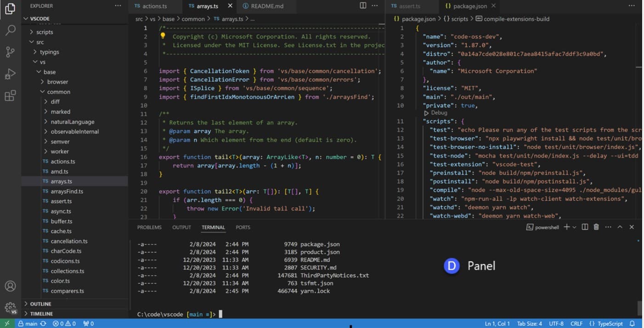This screenshot has width=644, height=328.
Task: Expand the observableInternal folder
Action: [74, 131]
